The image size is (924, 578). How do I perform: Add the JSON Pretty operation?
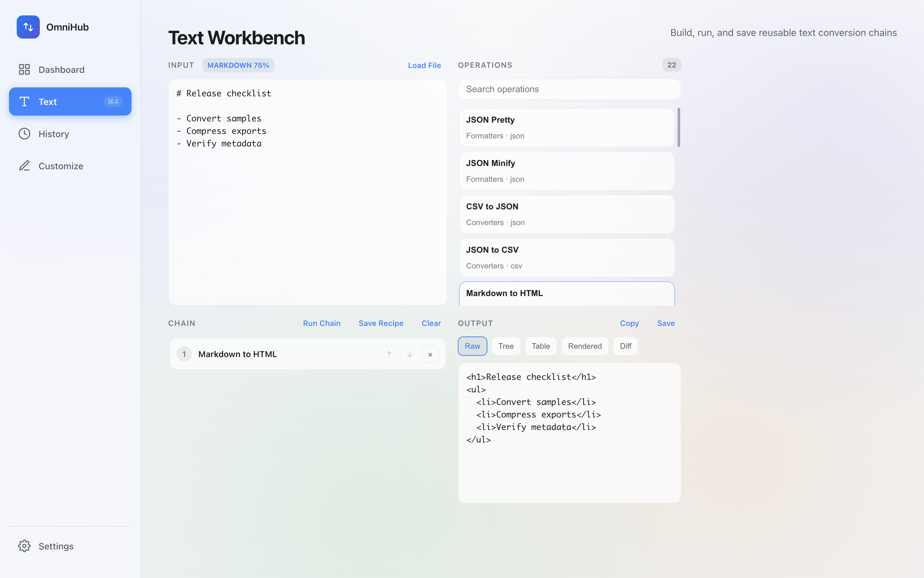[567, 128]
